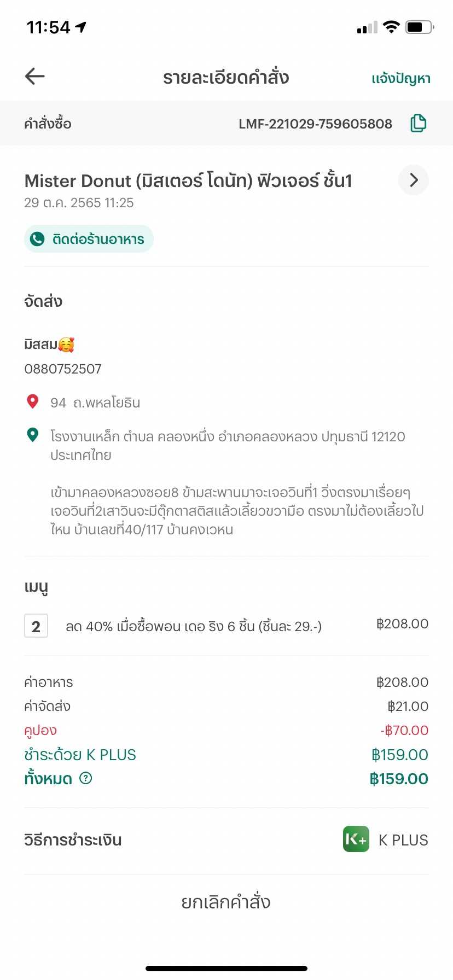
Task: Tap the phone icon to call restaurant
Action: (x=37, y=239)
